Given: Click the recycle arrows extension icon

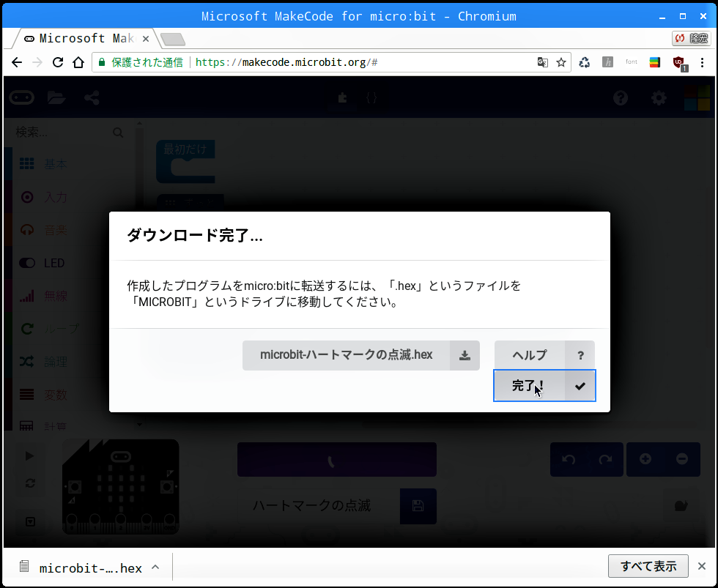Looking at the screenshot, I should tap(584, 62).
